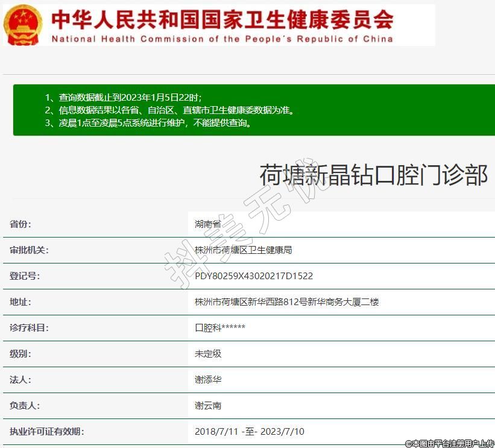Screen dimensions: 495x448
Task: Click the legal representative name 谢添华
Action: point(208,380)
